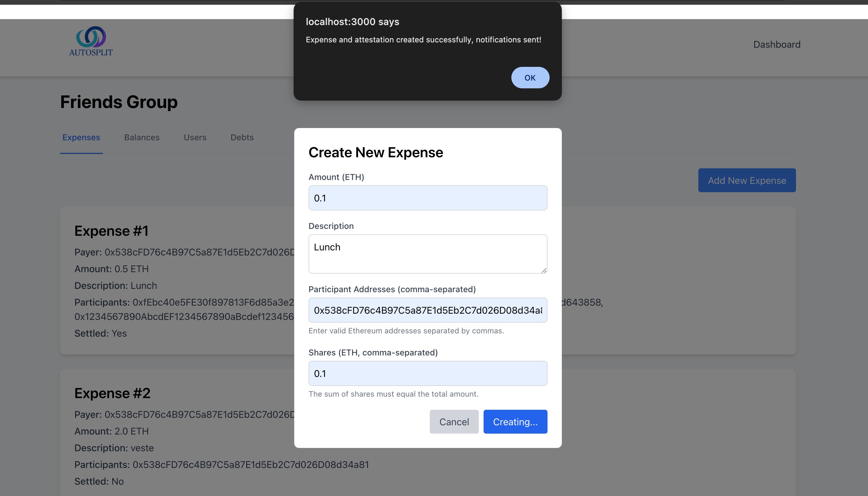The image size is (868, 496).
Task: Click 'Description: Lunch' in Expense #1
Action: (x=116, y=286)
